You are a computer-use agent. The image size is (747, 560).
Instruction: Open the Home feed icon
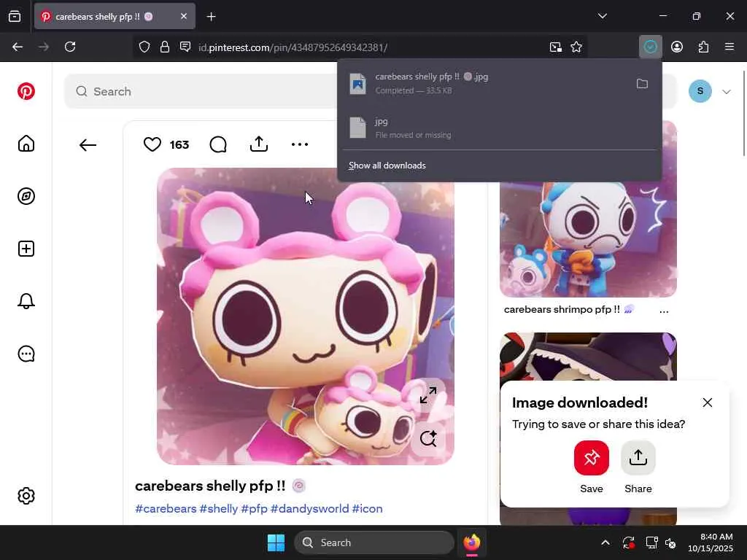coord(26,144)
